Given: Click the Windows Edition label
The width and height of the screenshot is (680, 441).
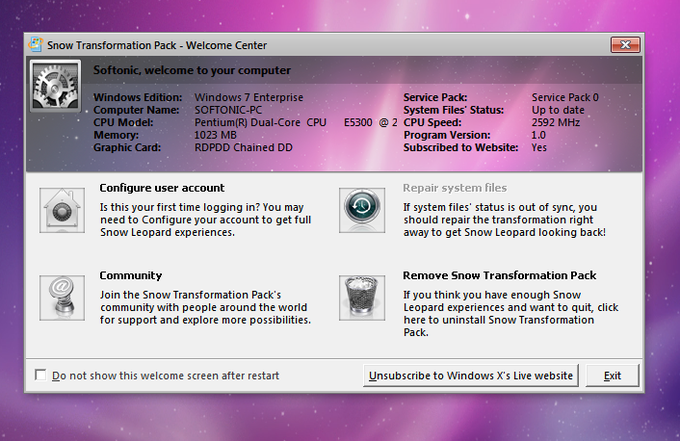Looking at the screenshot, I should (x=138, y=97).
